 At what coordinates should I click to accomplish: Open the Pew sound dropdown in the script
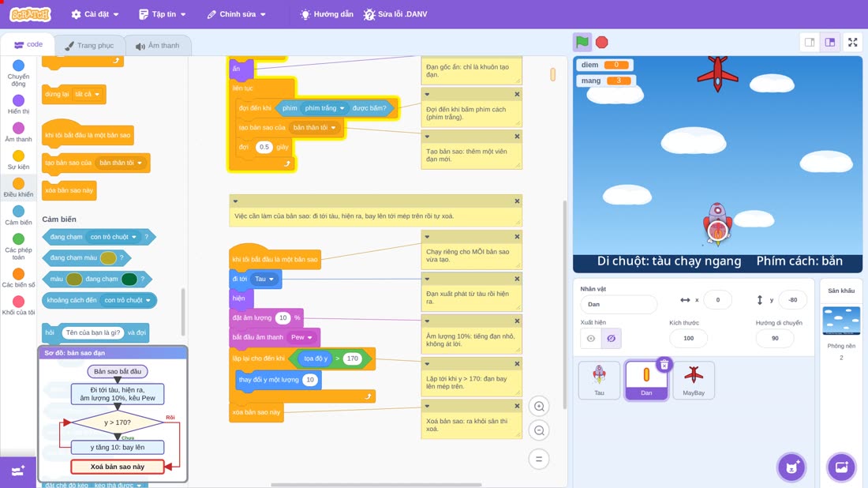coord(301,337)
